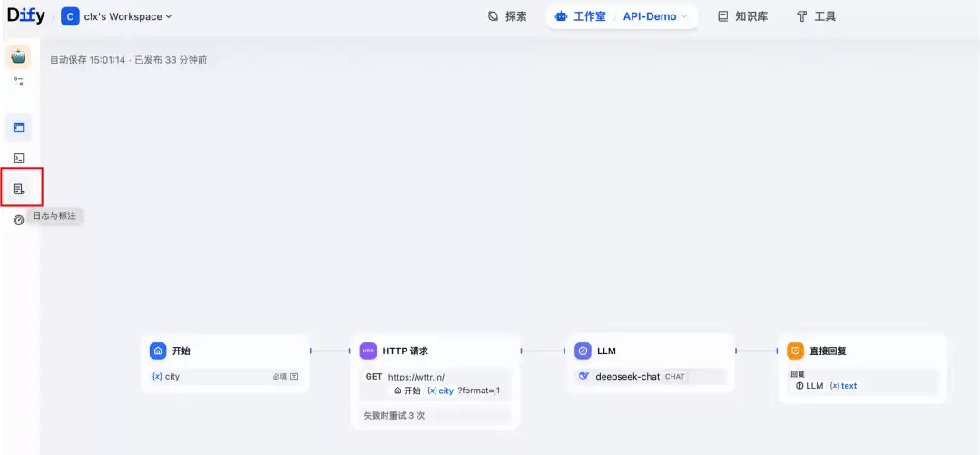
Task: Select the orange direct reply node icon
Action: 795,351
